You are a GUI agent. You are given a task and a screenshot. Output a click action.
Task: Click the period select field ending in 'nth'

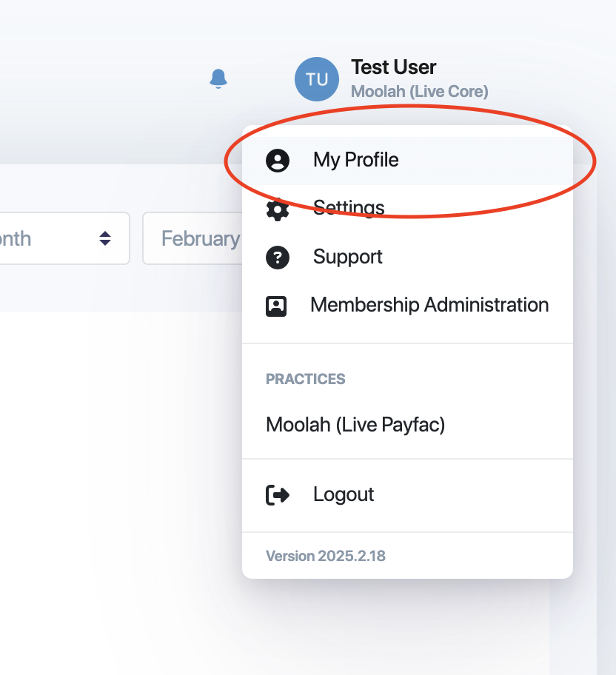(64, 238)
